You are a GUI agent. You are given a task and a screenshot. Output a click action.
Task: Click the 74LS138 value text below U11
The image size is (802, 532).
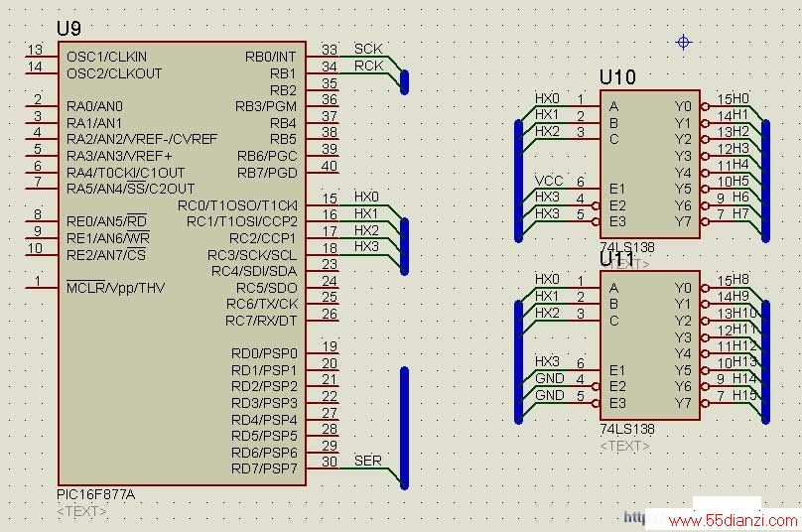(627, 429)
